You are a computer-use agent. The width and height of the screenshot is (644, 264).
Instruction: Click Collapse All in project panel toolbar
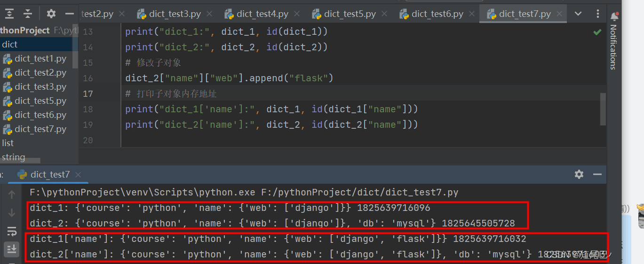28,14
